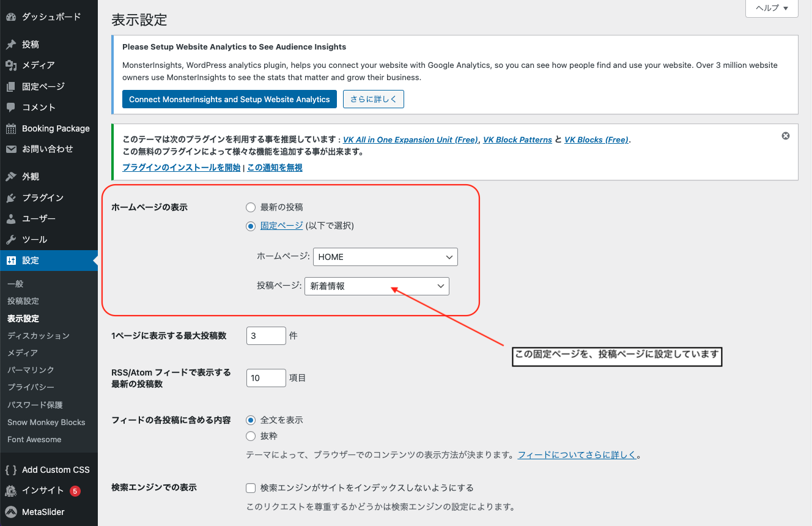Viewport: 812px width, 526px height.
Task: Open the VK Blocks (Free) link
Action: click(x=596, y=140)
